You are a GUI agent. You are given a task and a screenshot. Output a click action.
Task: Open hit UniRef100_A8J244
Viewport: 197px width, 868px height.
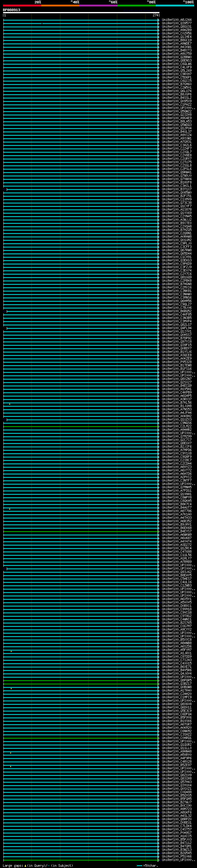pyautogui.click(x=177, y=20)
